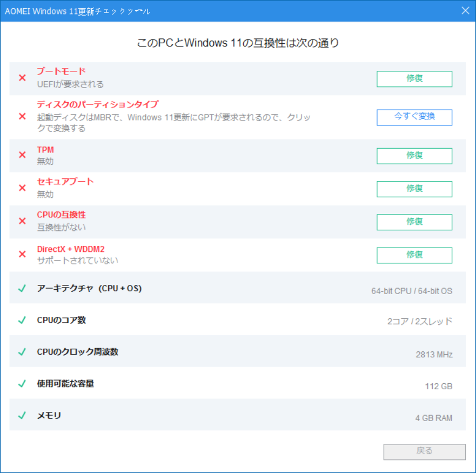
Task: Click the green checkmark beside アーキテクチャ (CPU + OS)
Action: 22,289
